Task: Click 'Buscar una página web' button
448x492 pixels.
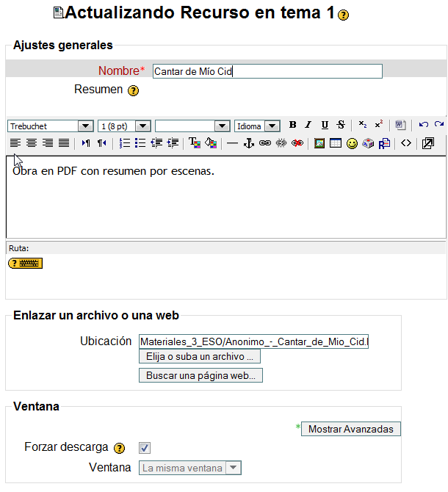Action: coord(200,375)
